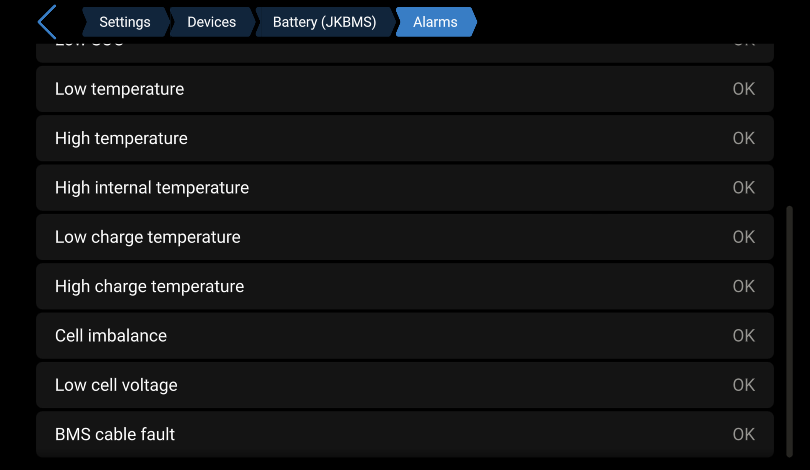
Task: Click the vertical scrollbar thumb
Action: (789, 332)
